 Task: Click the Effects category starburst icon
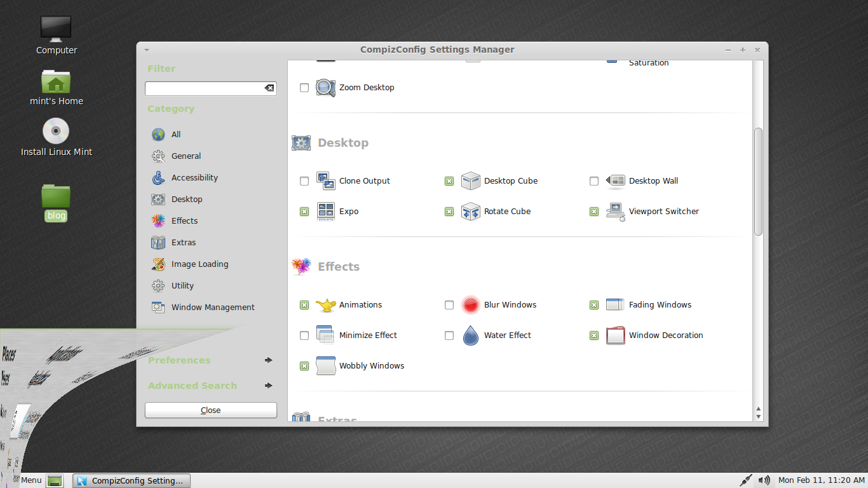point(158,221)
